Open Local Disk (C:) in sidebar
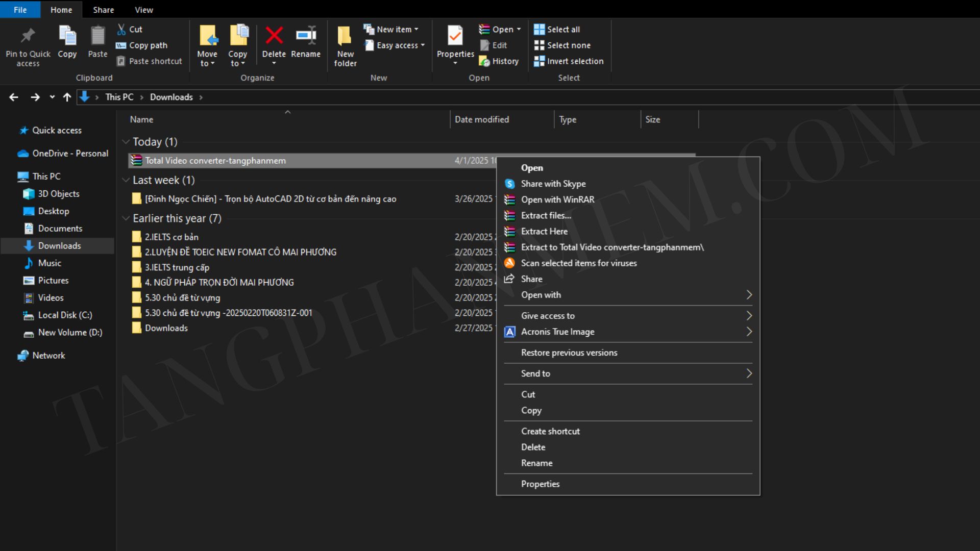 65,315
